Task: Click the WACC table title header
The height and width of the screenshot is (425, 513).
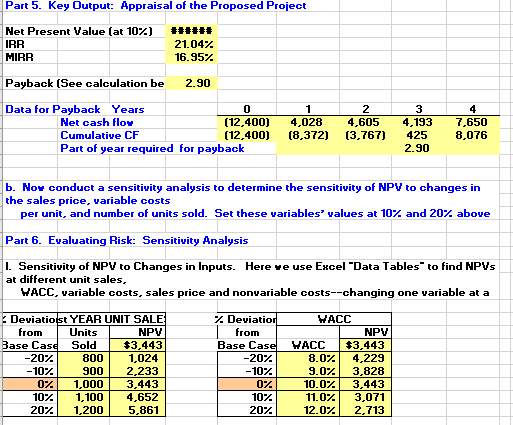Action: coord(334,319)
